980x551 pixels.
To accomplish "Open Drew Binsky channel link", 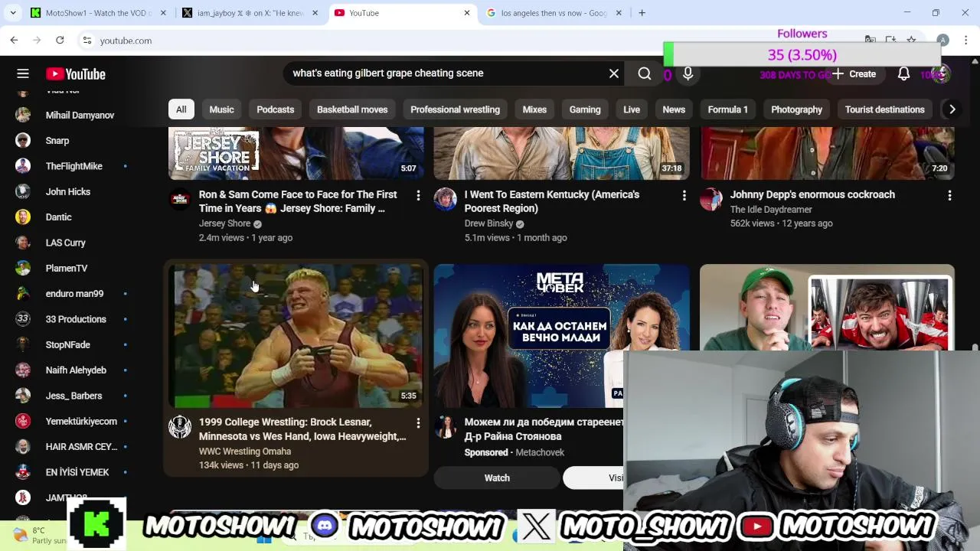I will (488, 223).
